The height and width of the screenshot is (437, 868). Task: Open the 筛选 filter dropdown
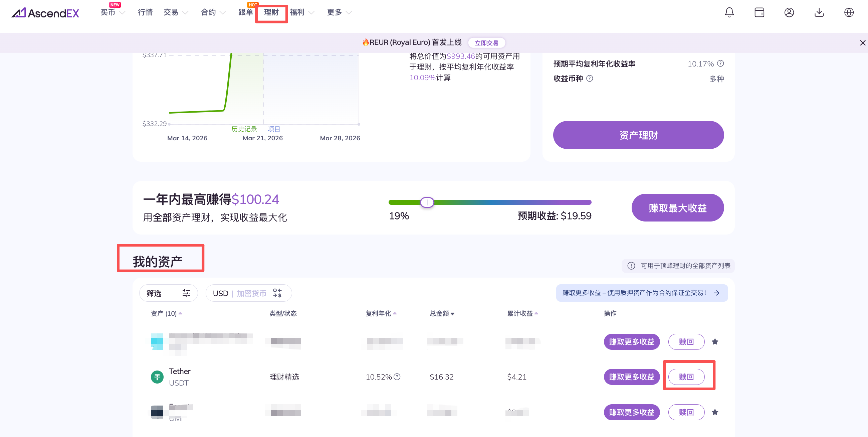point(168,293)
